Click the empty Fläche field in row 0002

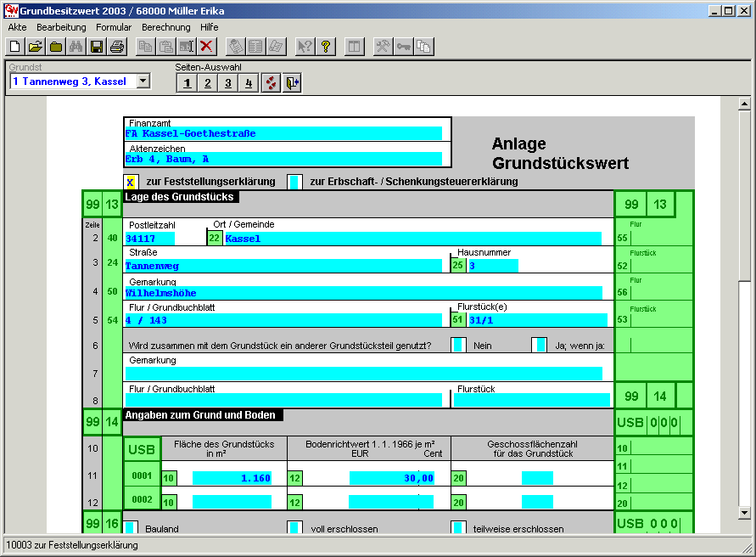232,502
